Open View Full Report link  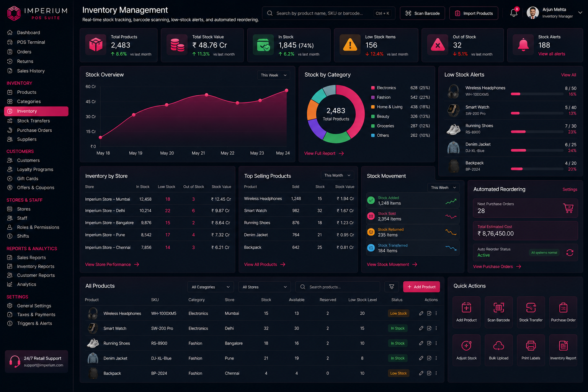(x=324, y=154)
